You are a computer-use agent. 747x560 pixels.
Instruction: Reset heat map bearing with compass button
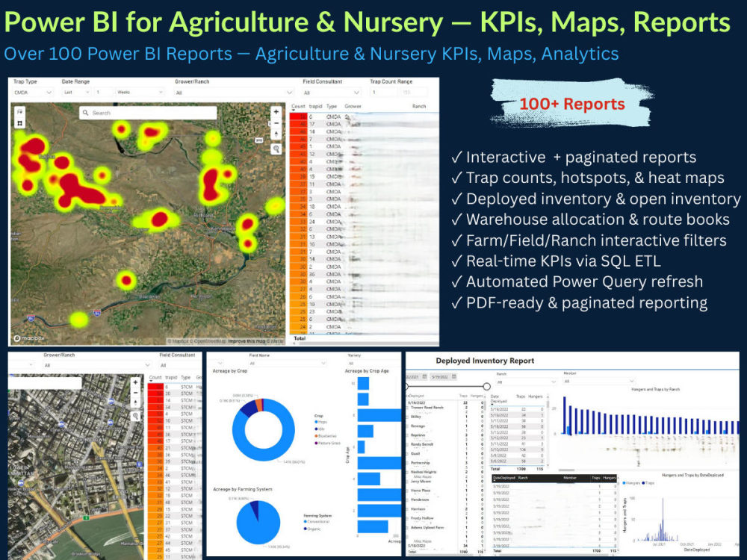click(x=276, y=134)
